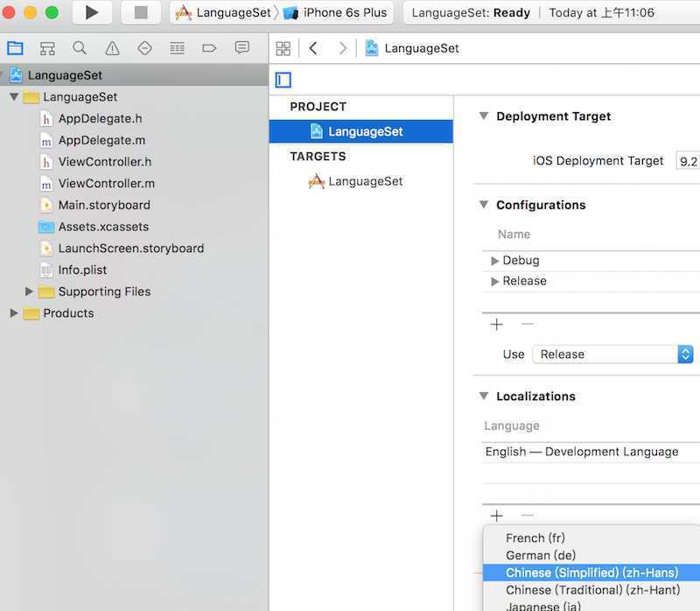The width and height of the screenshot is (700, 611).
Task: Choose Chinese (Simplified) (zh-Hans) menu item
Action: pos(591,572)
